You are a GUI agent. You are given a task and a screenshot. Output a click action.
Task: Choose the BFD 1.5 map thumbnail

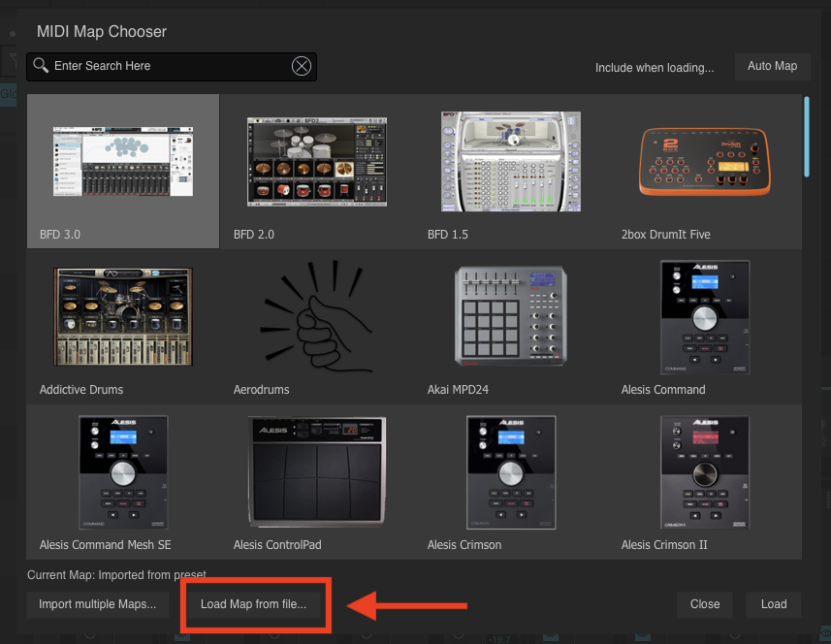point(511,161)
